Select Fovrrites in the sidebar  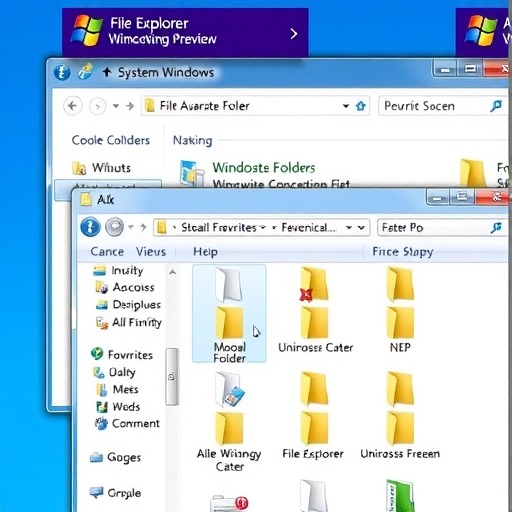click(122, 355)
